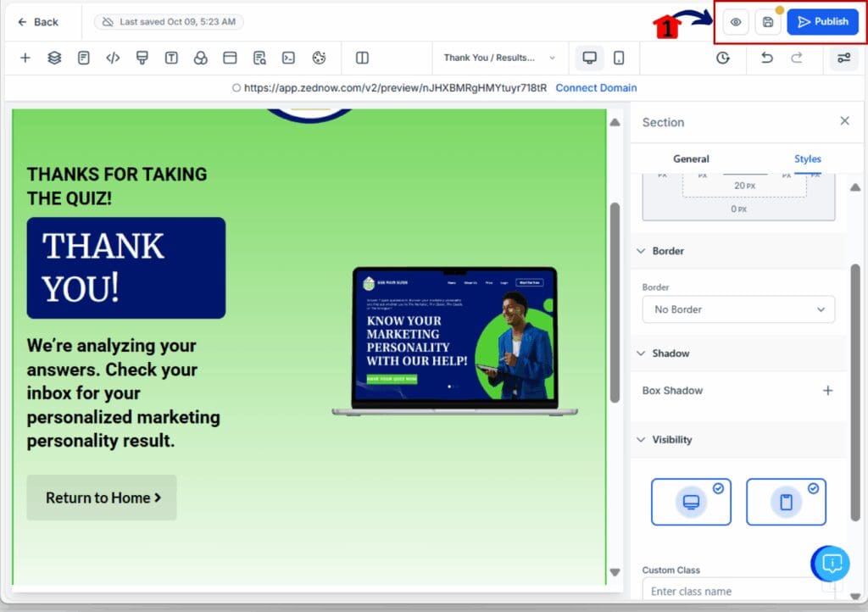Toggle mobile visibility in Visibility section
Image resolution: width=868 pixels, height=612 pixels.
pos(786,501)
